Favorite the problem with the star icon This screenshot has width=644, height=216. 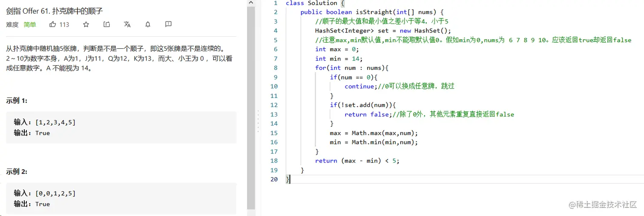tap(86, 24)
